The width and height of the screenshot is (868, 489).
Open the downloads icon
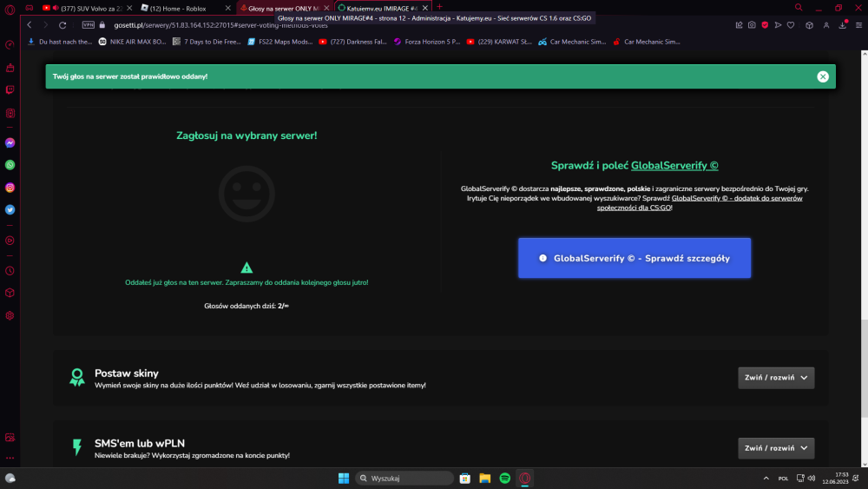tap(843, 25)
